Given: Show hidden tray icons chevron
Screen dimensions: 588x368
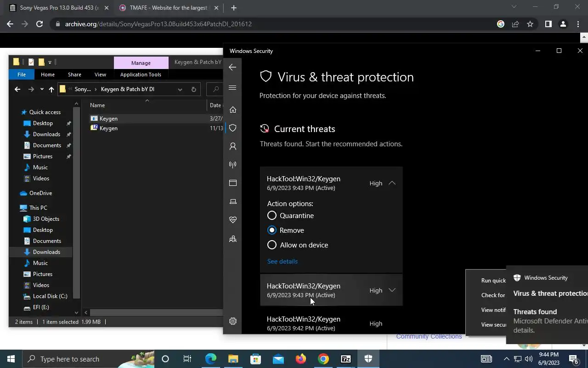Looking at the screenshot, I should [x=506, y=359].
